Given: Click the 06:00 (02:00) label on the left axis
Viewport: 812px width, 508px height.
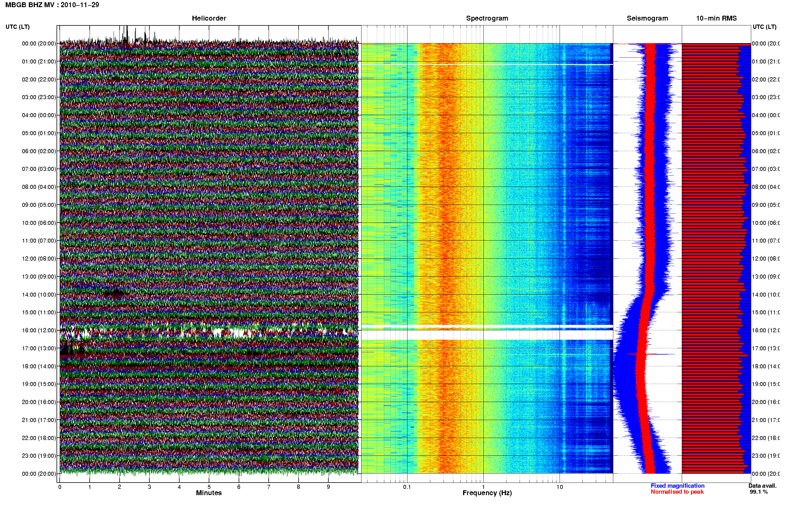Looking at the screenshot, I should 39,151.
